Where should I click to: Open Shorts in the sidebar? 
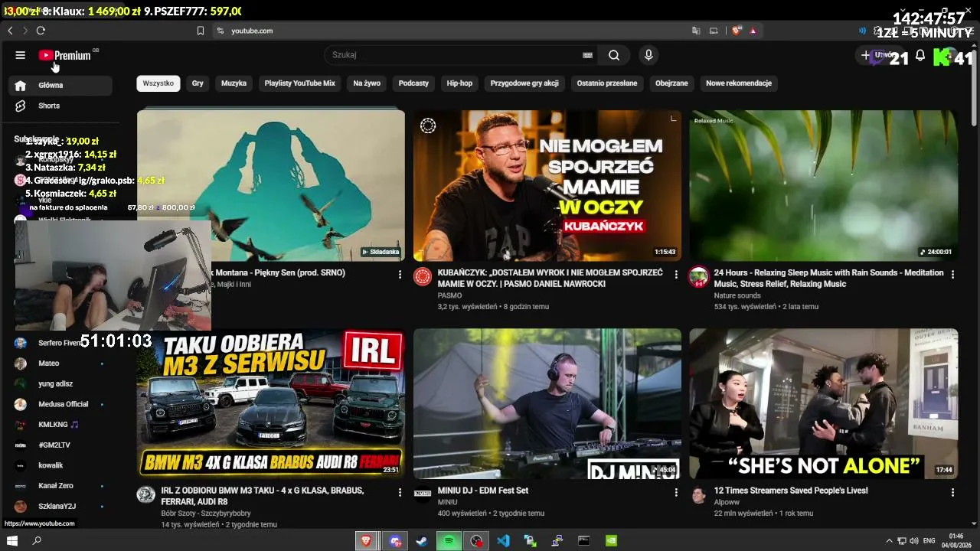click(x=60, y=106)
